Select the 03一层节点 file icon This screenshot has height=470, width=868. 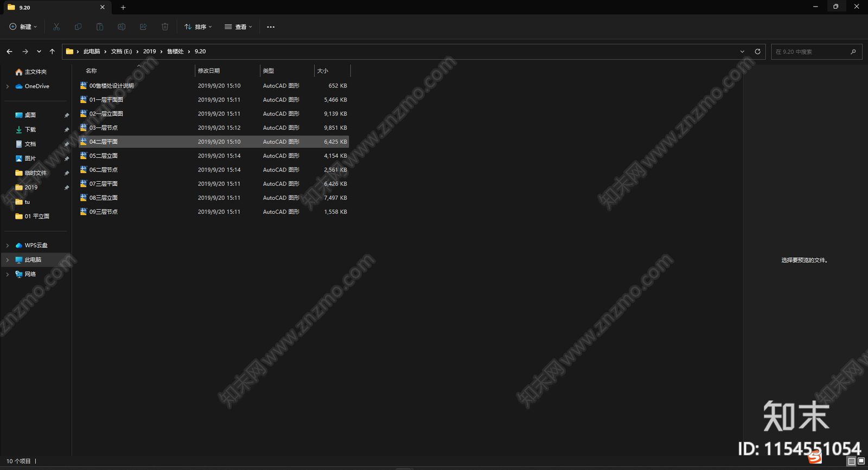point(84,128)
